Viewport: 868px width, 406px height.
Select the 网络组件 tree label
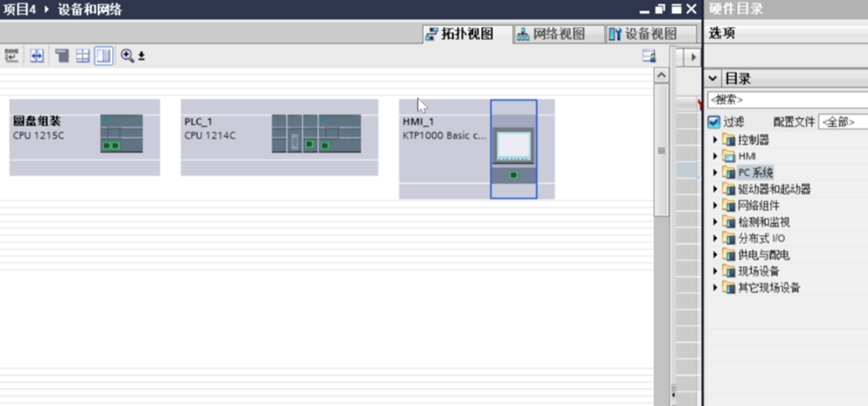tap(759, 206)
